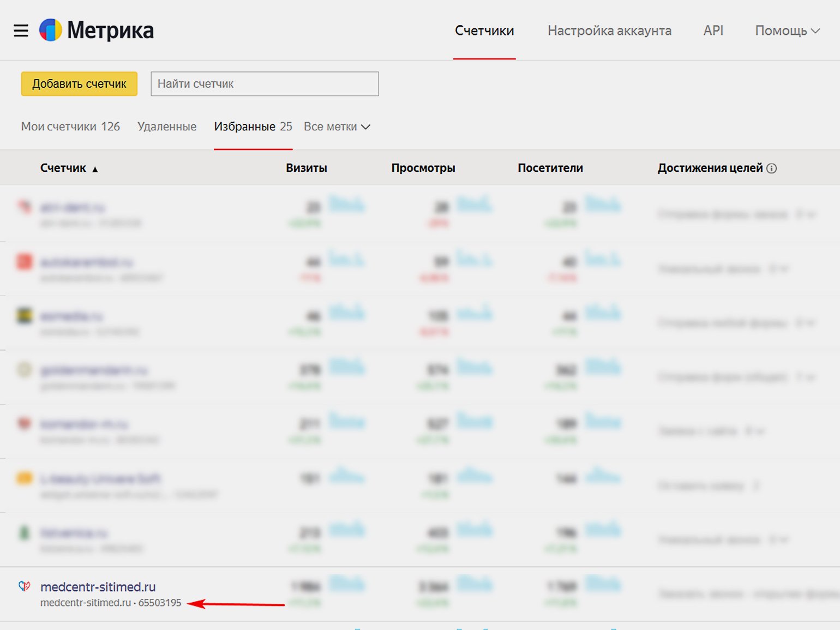Click counter ID text 65503195
This screenshot has width=840, height=630.
point(160,603)
